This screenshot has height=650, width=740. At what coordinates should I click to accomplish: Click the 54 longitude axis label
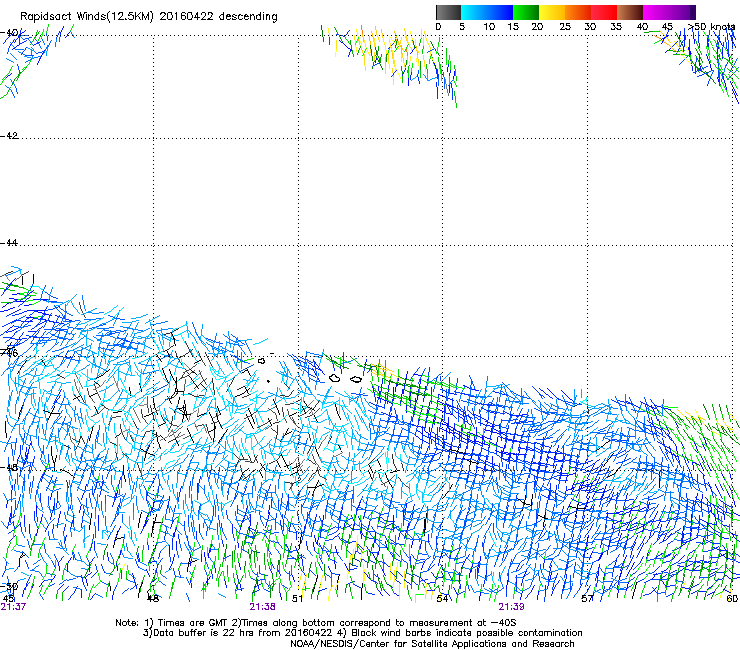(x=442, y=599)
